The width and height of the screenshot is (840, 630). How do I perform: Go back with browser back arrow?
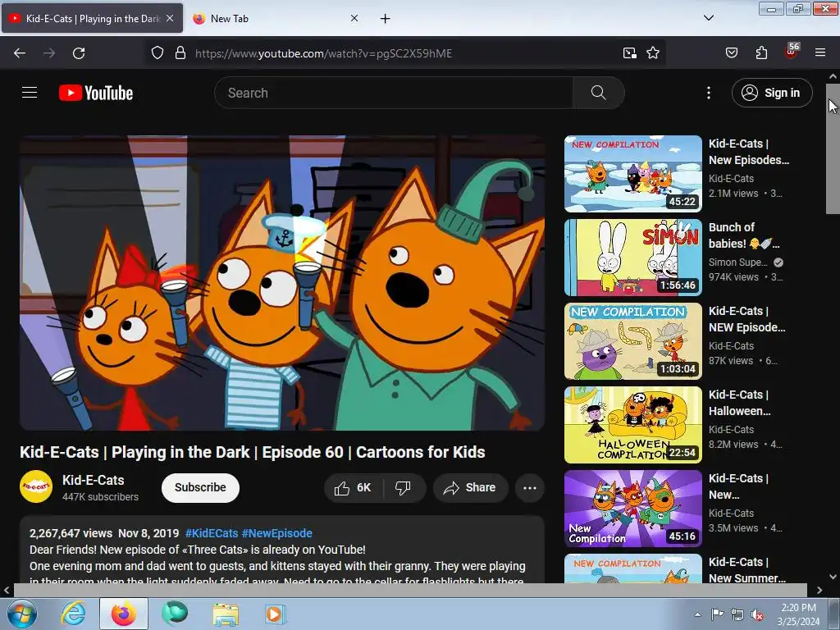click(20, 53)
